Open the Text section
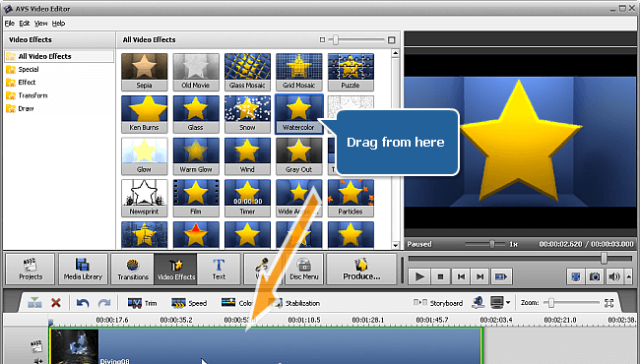 [219, 269]
